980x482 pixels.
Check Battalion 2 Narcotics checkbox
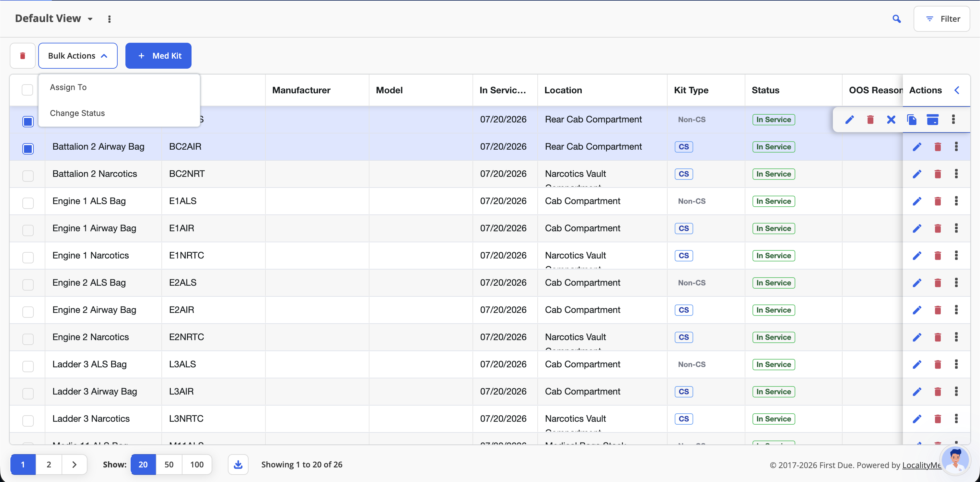tap(28, 176)
